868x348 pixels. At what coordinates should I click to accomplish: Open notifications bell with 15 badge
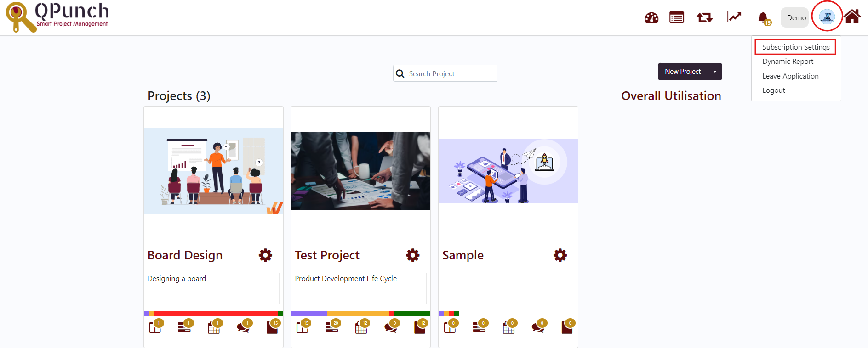point(764,18)
